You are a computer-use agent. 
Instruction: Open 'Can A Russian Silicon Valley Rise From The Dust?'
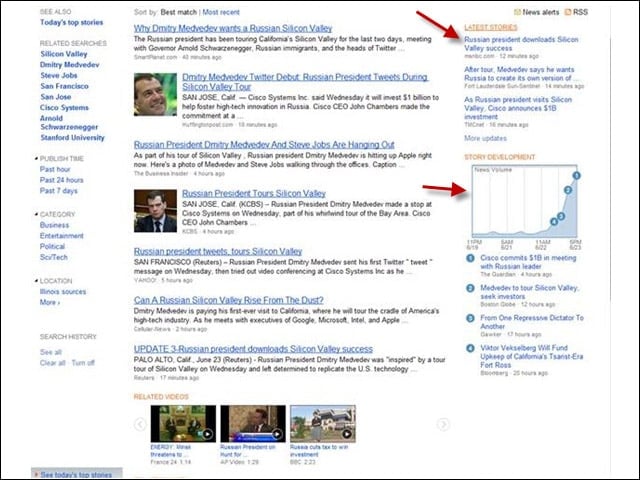pos(229,300)
